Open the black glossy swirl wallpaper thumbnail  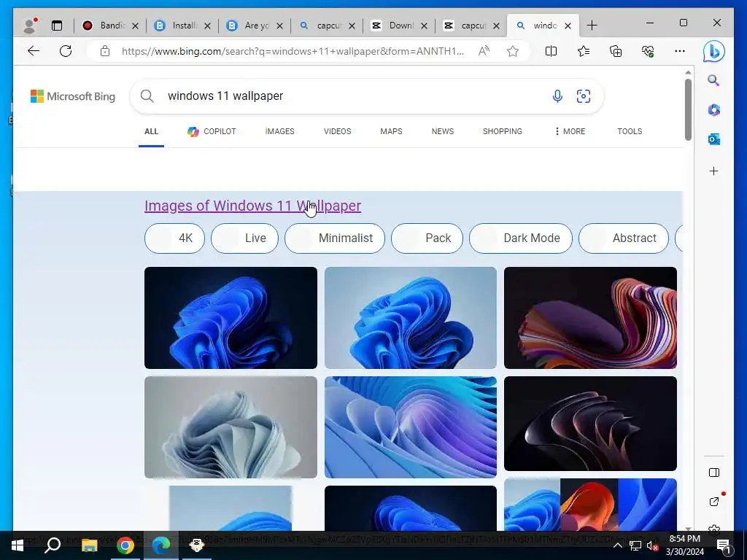pos(590,424)
